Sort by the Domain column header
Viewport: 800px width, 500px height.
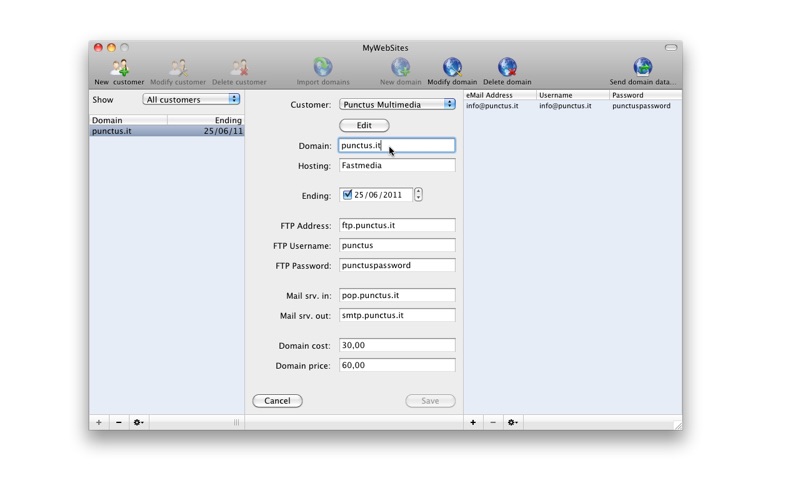click(x=128, y=120)
